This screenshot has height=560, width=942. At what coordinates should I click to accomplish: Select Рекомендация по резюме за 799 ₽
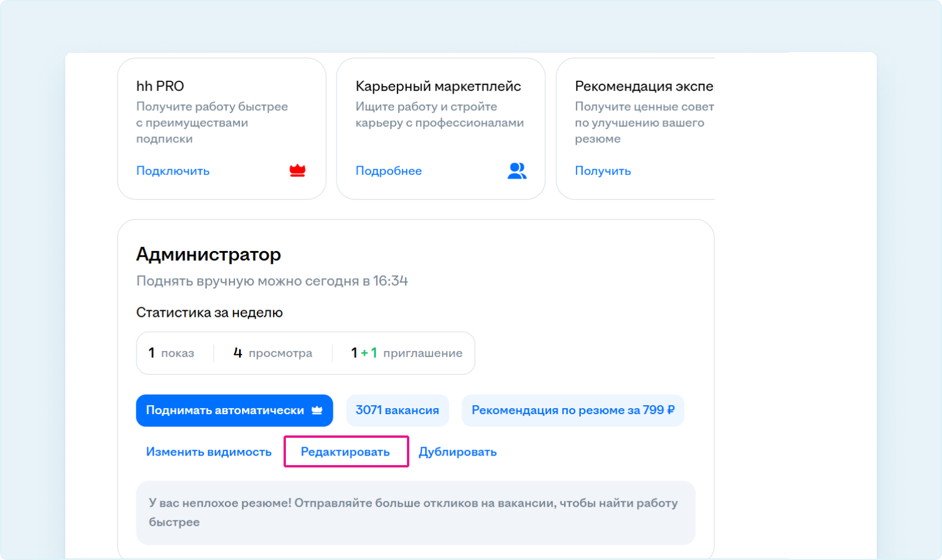572,411
